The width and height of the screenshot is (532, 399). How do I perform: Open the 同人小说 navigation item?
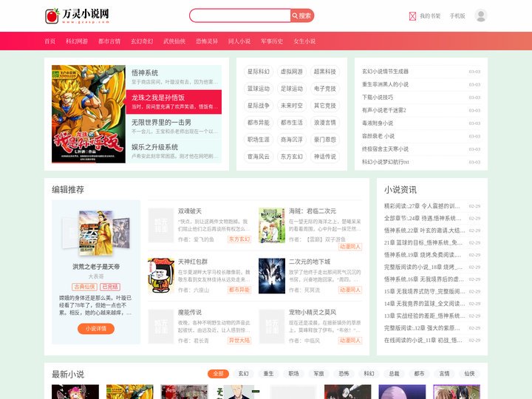point(239,41)
